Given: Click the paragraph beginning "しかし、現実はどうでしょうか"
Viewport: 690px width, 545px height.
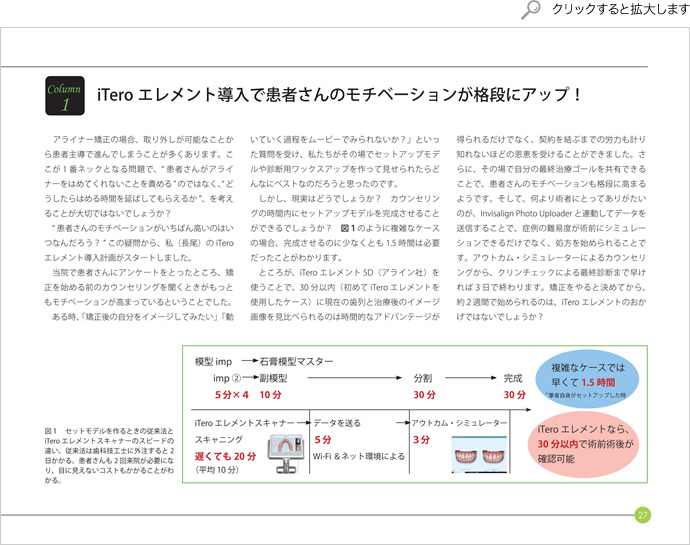Looking at the screenshot, I should (345, 228).
